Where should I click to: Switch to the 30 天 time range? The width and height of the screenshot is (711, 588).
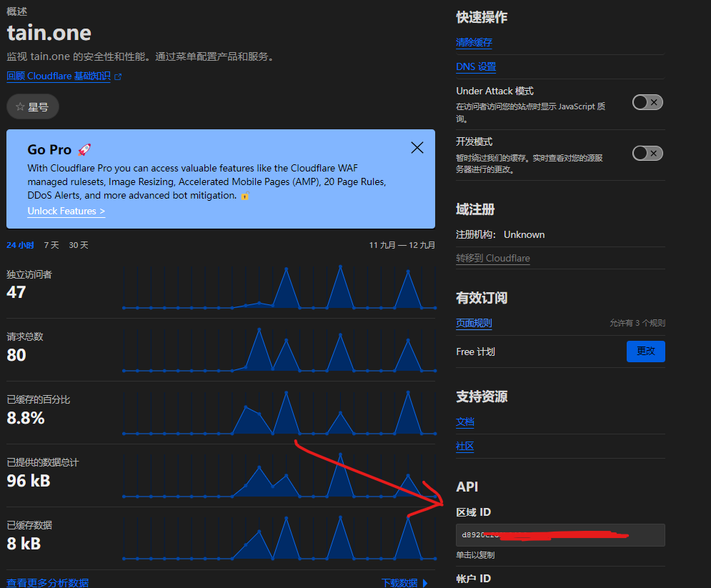click(79, 245)
